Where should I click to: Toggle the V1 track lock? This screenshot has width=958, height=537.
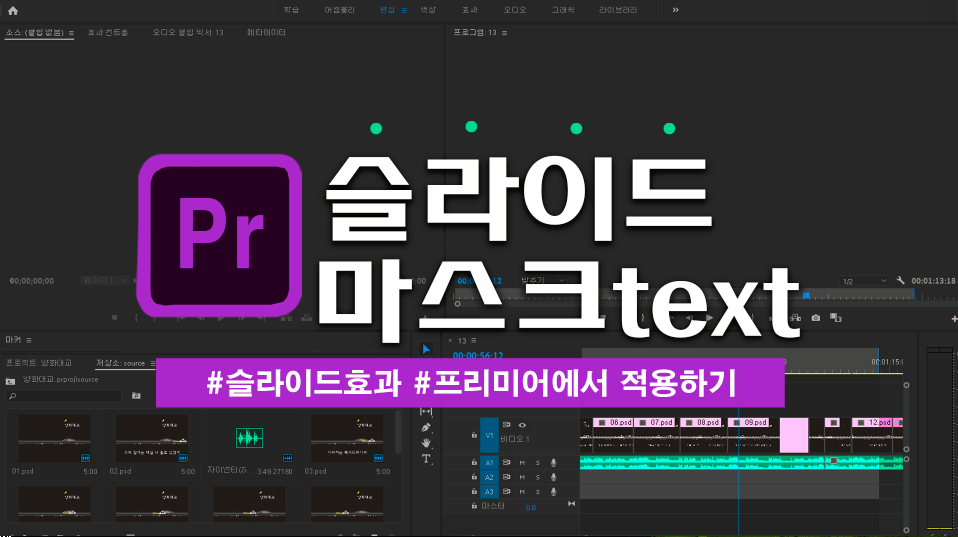474,436
